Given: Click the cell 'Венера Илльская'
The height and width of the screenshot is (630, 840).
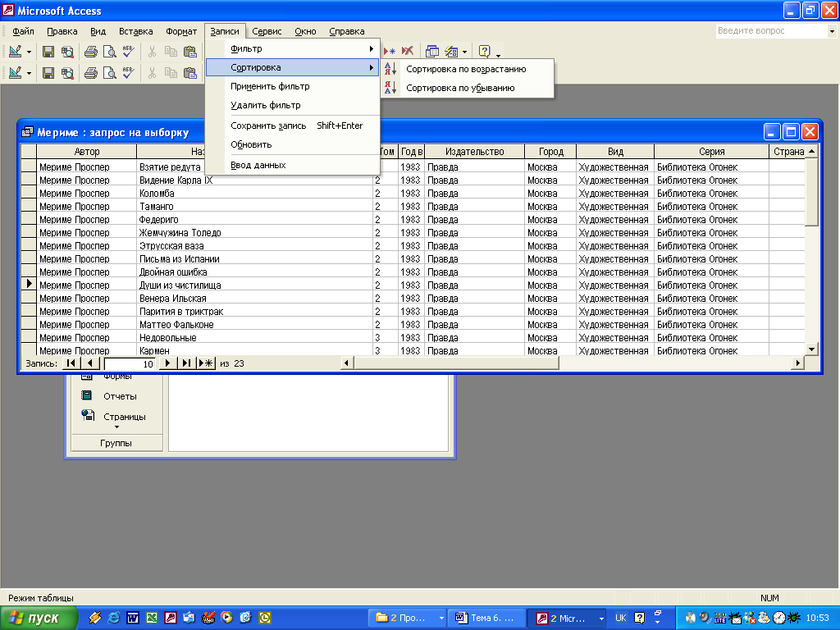Looking at the screenshot, I should click(254, 299).
